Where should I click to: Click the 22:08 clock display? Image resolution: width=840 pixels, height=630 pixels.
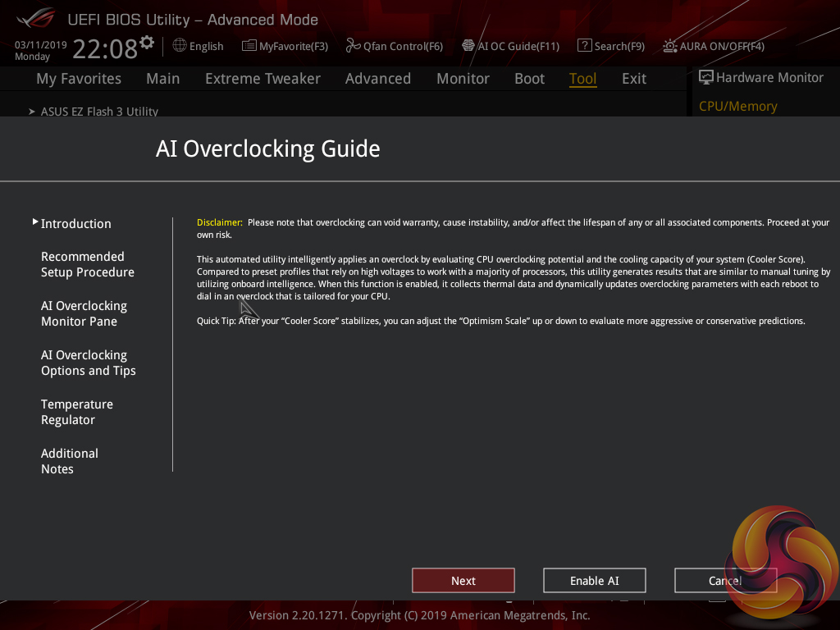[105, 48]
